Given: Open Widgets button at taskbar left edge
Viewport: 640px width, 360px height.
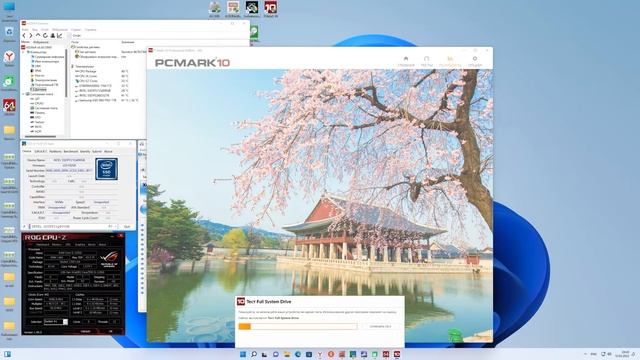Looking at the screenshot, I should click(x=7, y=354).
